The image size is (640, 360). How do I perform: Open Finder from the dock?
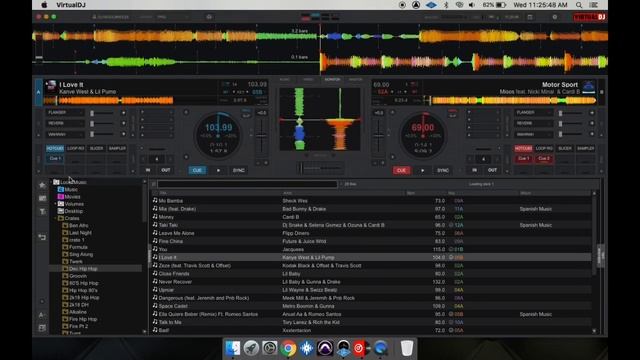tap(233, 348)
